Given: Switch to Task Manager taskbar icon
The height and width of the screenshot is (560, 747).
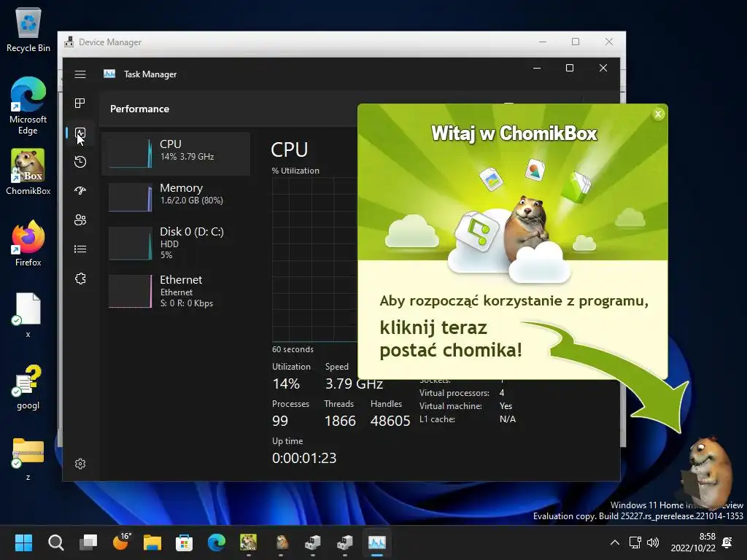Looking at the screenshot, I should 377,542.
